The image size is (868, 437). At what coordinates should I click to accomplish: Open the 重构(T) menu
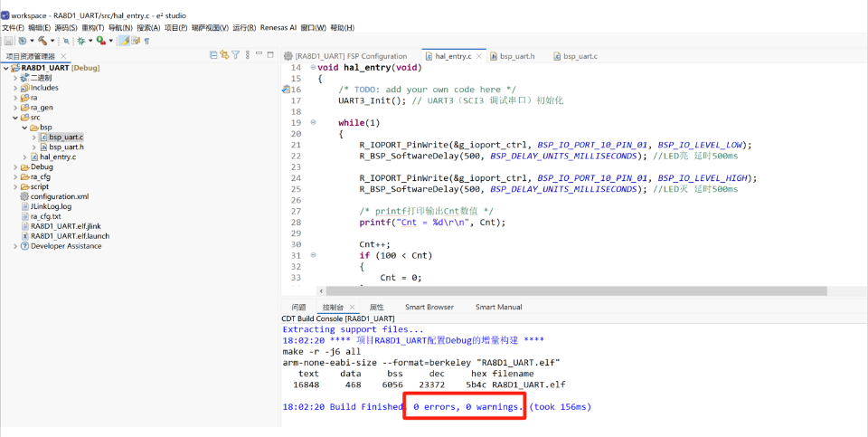(92, 28)
